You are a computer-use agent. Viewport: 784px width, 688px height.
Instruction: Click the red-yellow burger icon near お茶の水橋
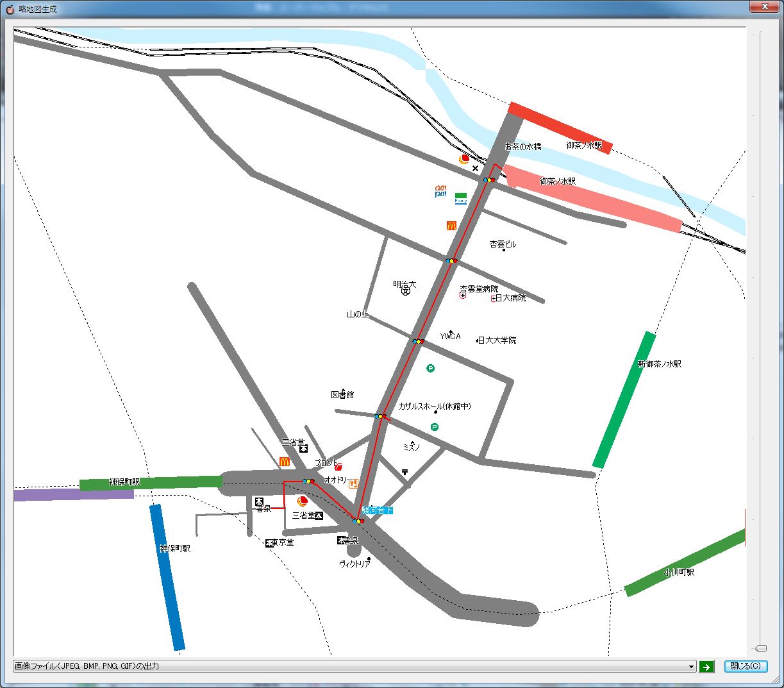[x=465, y=159]
